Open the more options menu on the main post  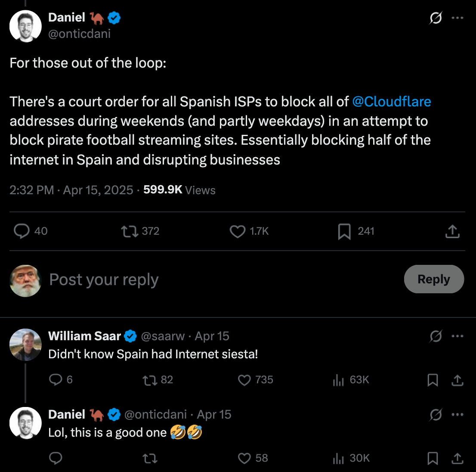coord(457,18)
